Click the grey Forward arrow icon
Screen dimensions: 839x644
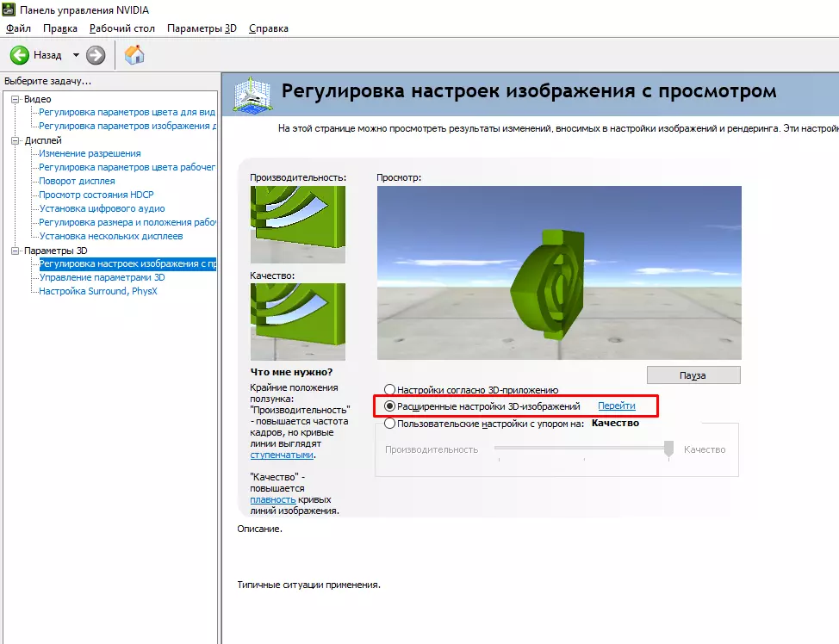coord(96,55)
